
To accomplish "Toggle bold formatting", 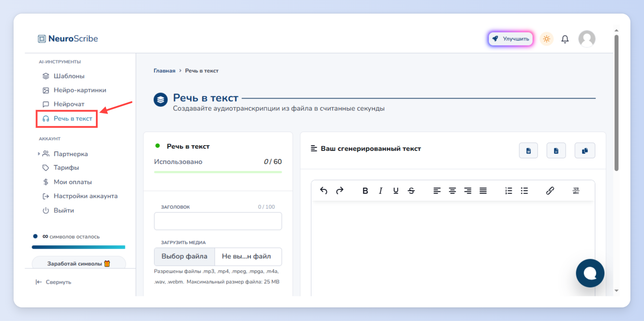I will (365, 191).
